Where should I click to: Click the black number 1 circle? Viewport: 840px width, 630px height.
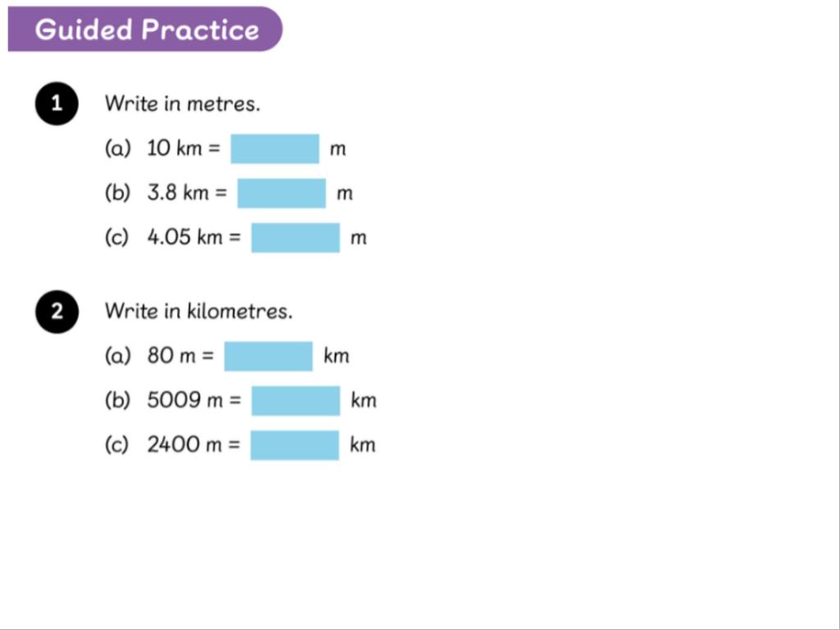click(x=57, y=104)
